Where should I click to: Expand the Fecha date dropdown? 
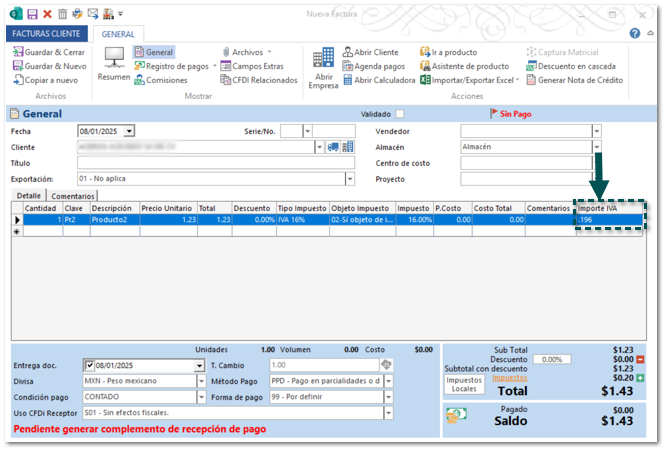tap(129, 130)
